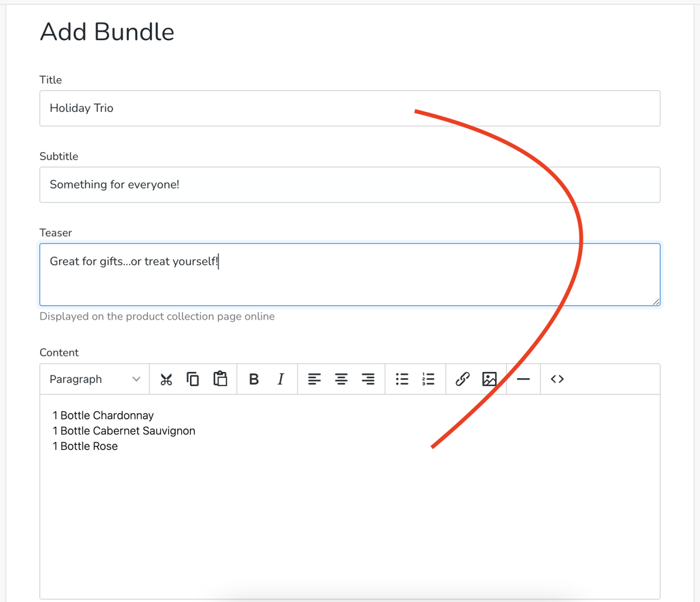Viewport: 700px width, 602px height.
Task: Click the Copy icon in the Content toolbar
Action: pos(193,379)
